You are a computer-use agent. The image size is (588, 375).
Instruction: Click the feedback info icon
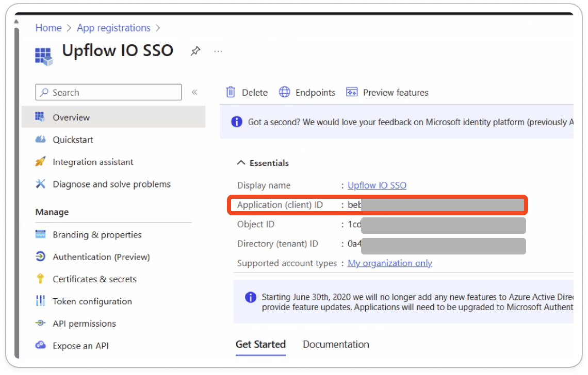(x=237, y=122)
